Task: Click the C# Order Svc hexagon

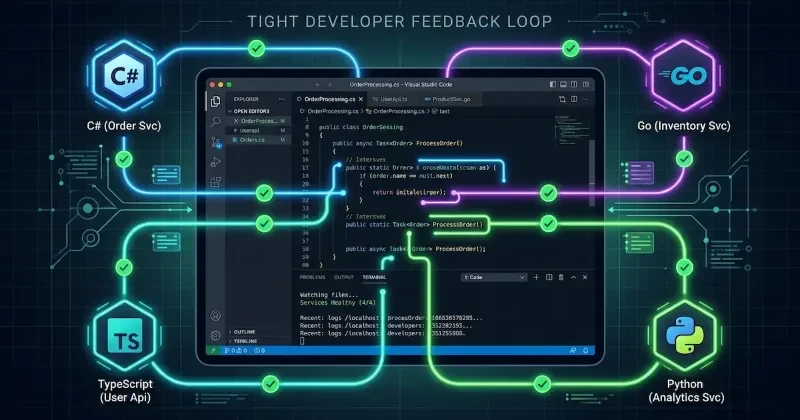Action: click(124, 77)
